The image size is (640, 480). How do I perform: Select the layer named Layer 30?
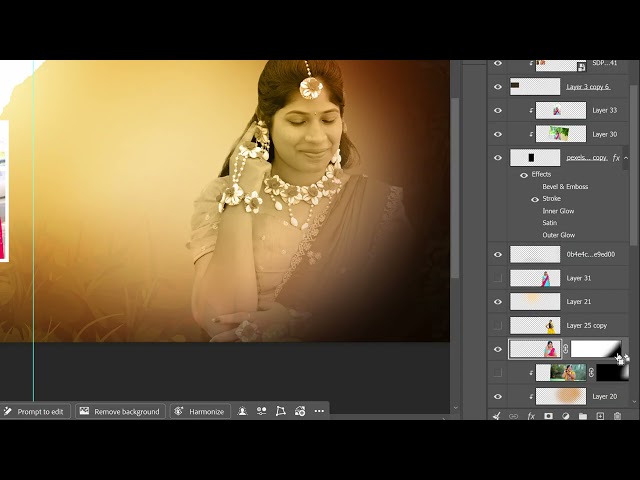604,134
